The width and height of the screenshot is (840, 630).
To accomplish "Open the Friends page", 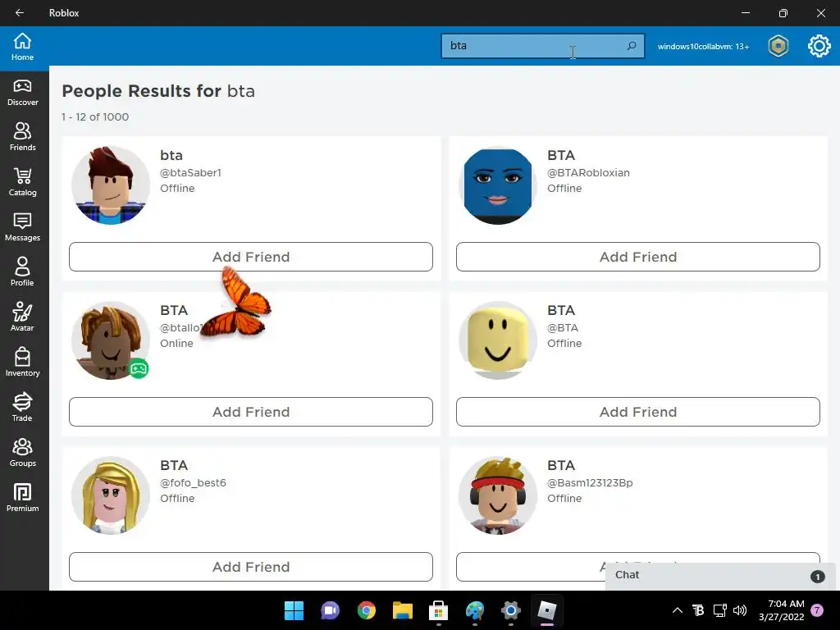I will tap(22, 138).
